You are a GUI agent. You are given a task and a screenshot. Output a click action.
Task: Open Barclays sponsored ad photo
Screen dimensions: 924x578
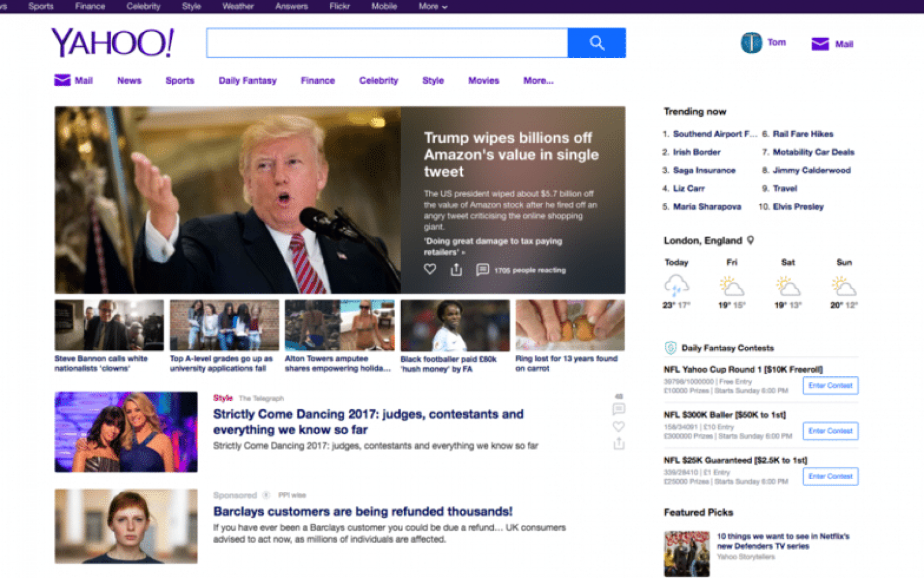[x=126, y=526]
